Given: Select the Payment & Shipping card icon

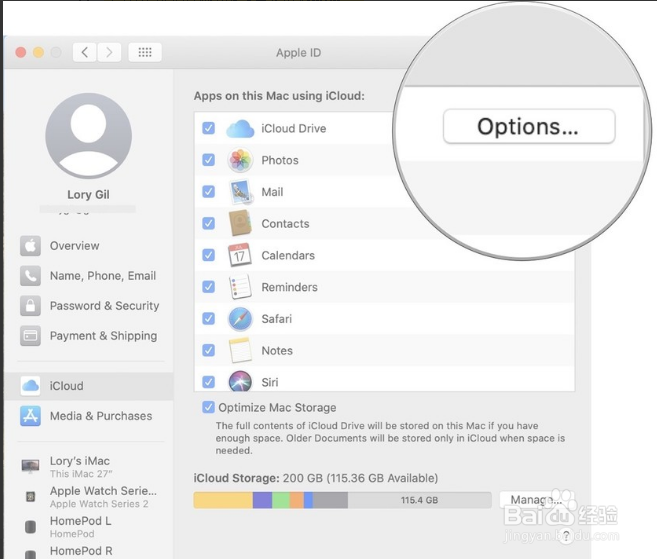Looking at the screenshot, I should tap(31, 336).
